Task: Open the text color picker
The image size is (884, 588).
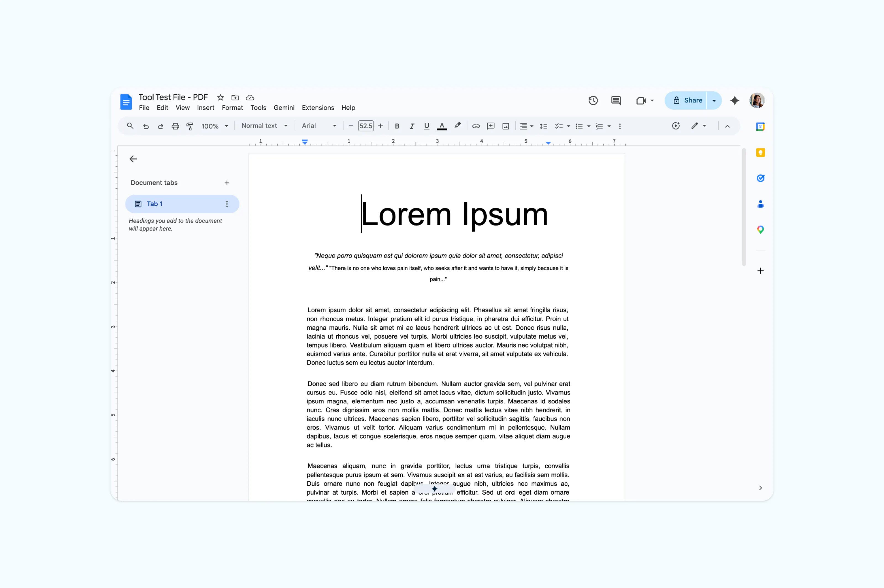Action: point(442,126)
